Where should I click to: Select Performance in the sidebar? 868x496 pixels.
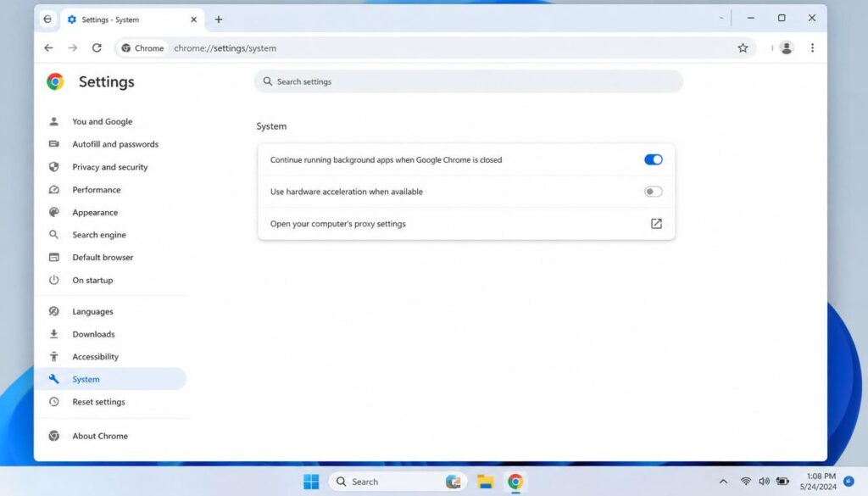[x=97, y=189]
